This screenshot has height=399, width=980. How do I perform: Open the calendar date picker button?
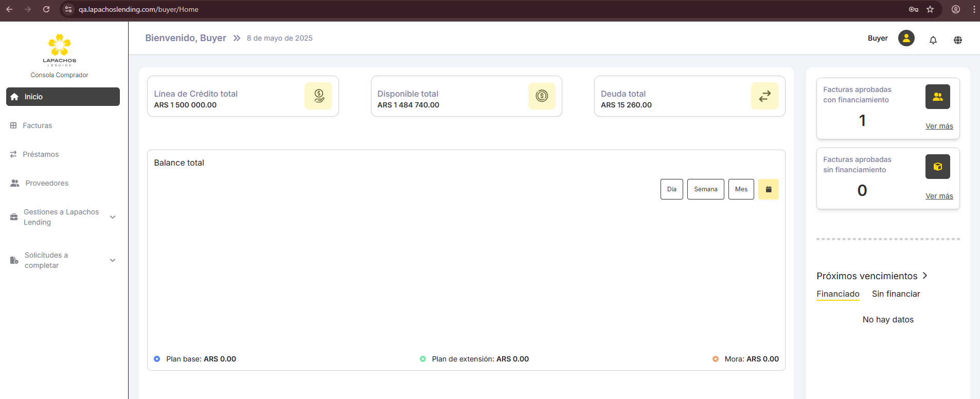pyautogui.click(x=768, y=189)
